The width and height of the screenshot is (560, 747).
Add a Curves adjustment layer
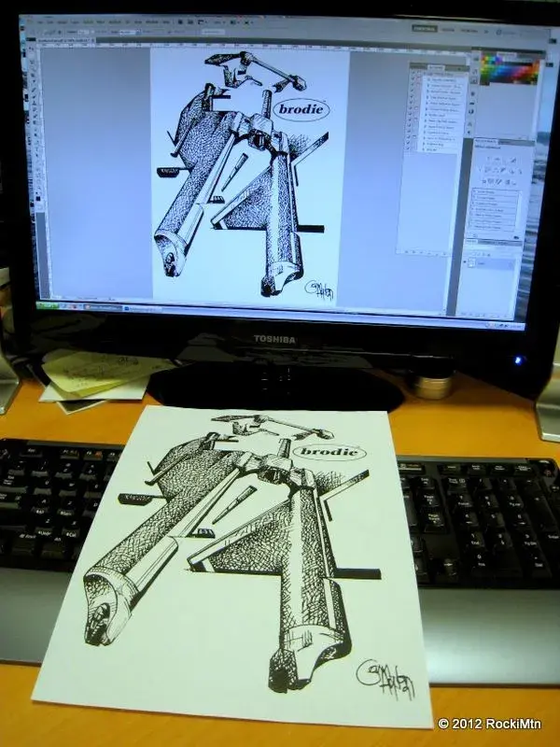click(x=505, y=160)
